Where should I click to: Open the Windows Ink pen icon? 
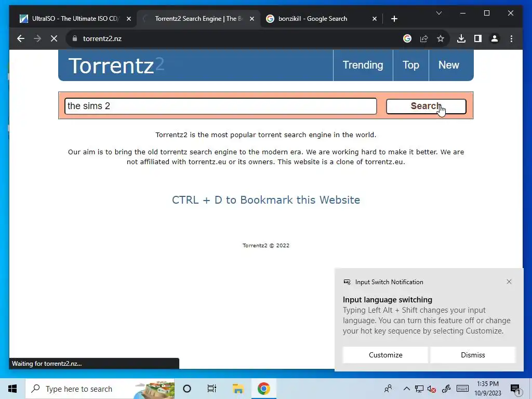446,389
